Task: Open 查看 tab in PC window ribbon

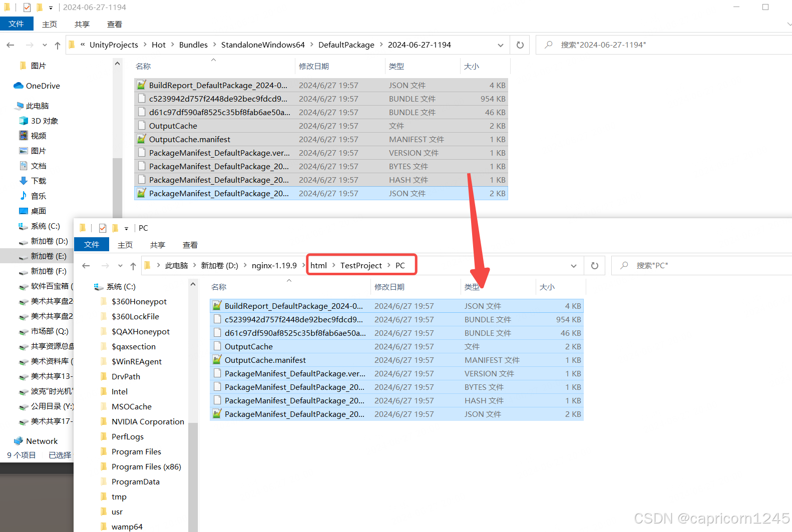Action: point(190,245)
